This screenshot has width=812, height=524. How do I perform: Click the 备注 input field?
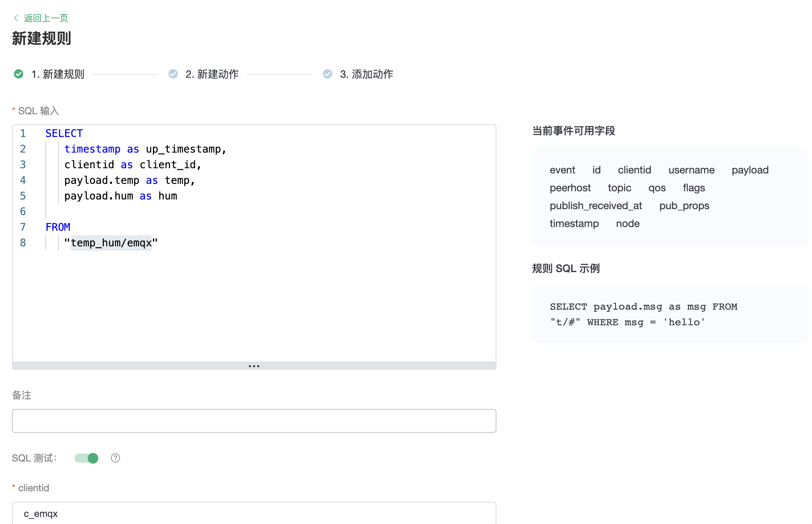pyautogui.click(x=254, y=421)
